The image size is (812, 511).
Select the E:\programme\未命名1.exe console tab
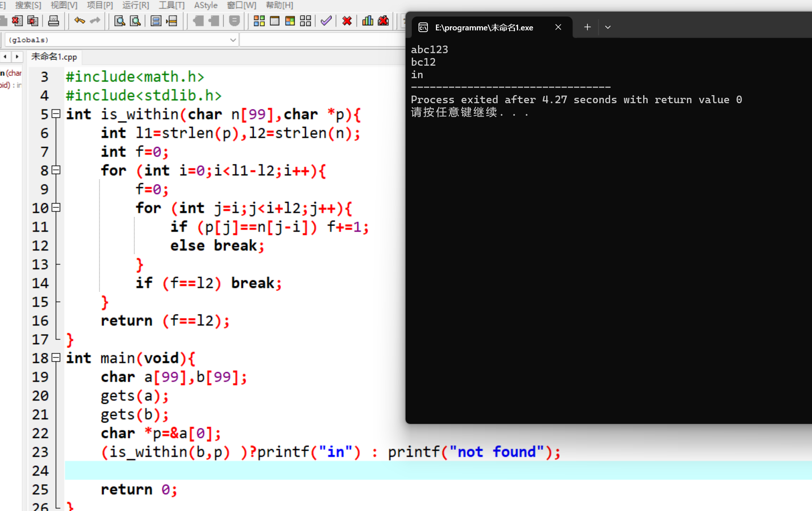pos(492,28)
